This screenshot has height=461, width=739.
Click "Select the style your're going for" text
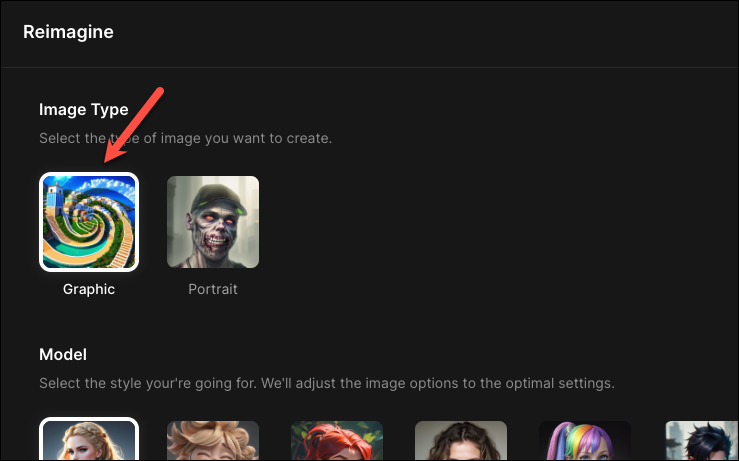click(x=327, y=383)
